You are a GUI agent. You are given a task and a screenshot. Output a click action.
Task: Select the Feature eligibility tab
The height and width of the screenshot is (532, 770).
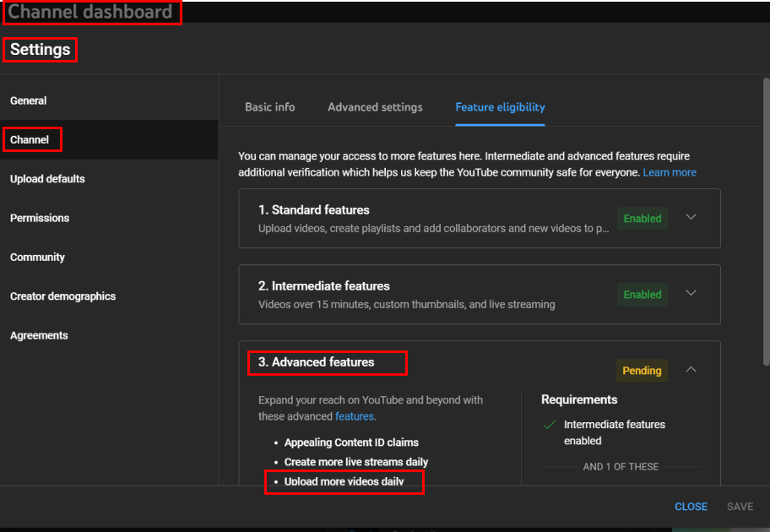click(500, 107)
